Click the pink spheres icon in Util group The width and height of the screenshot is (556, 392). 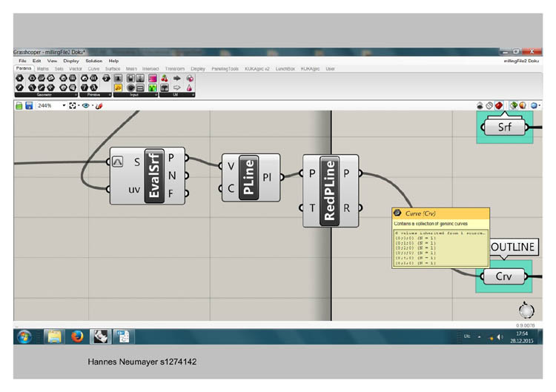[x=190, y=78]
